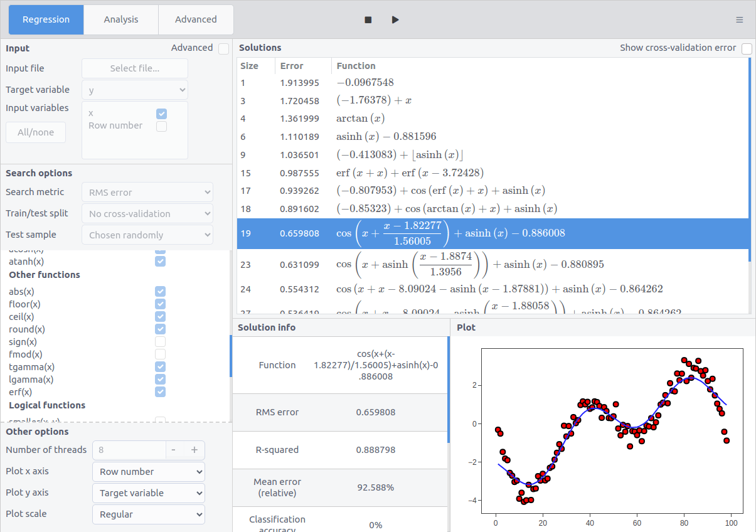Select the size 23 solution row

(x=439, y=264)
